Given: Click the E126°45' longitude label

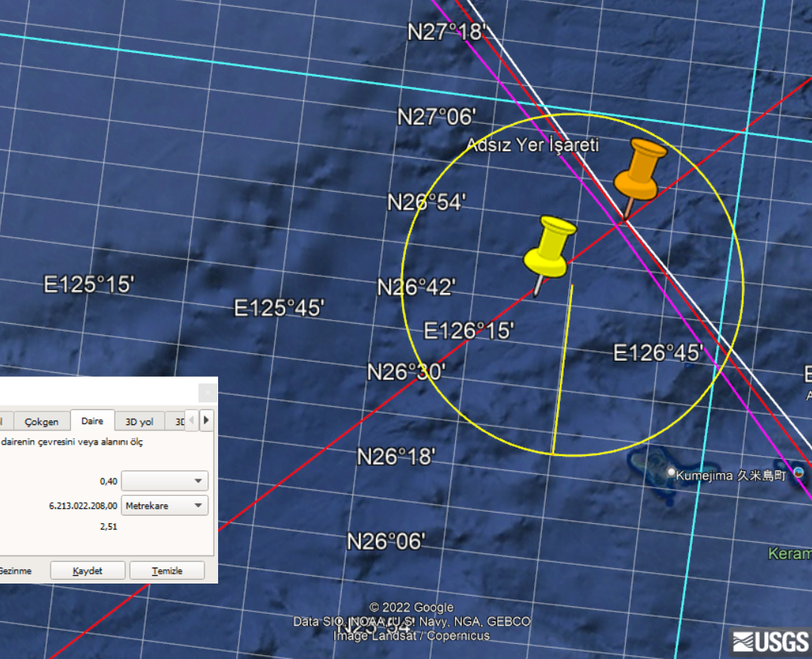Looking at the screenshot, I should click(x=658, y=353).
